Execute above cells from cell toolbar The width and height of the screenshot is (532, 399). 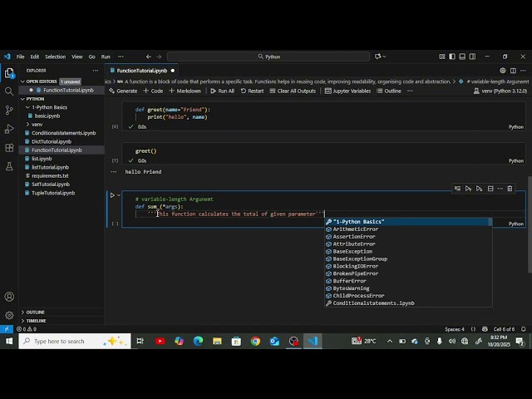(x=468, y=189)
